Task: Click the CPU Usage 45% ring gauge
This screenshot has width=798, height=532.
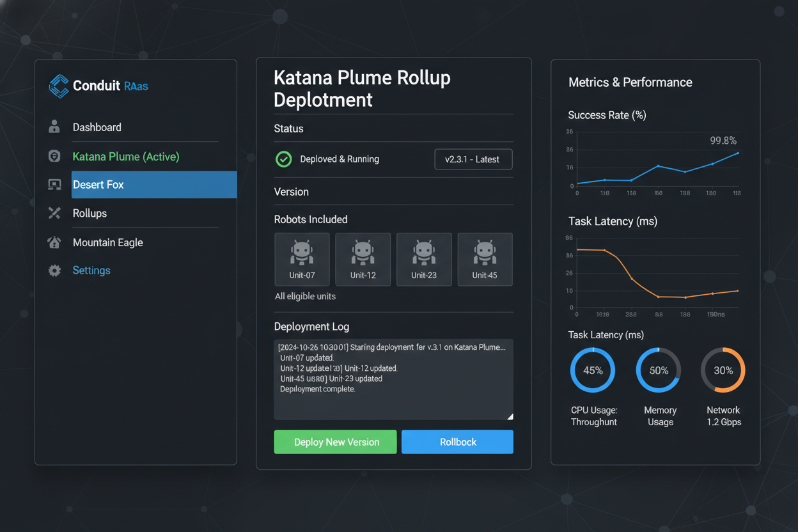Action: click(593, 370)
